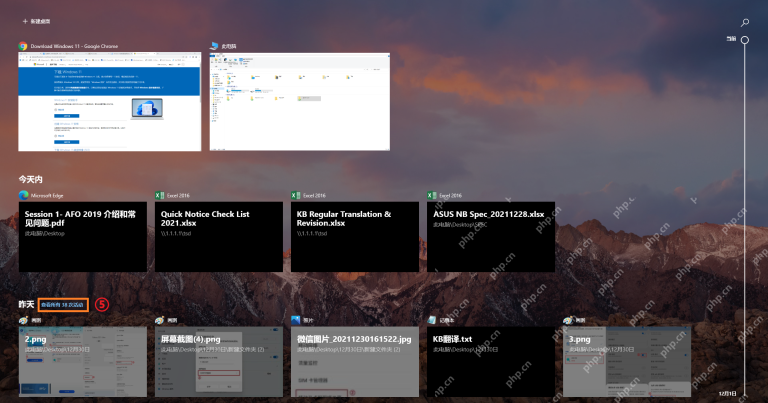The height and width of the screenshot is (403, 768).
Task: Open the 3.png activity card
Action: [627, 362]
